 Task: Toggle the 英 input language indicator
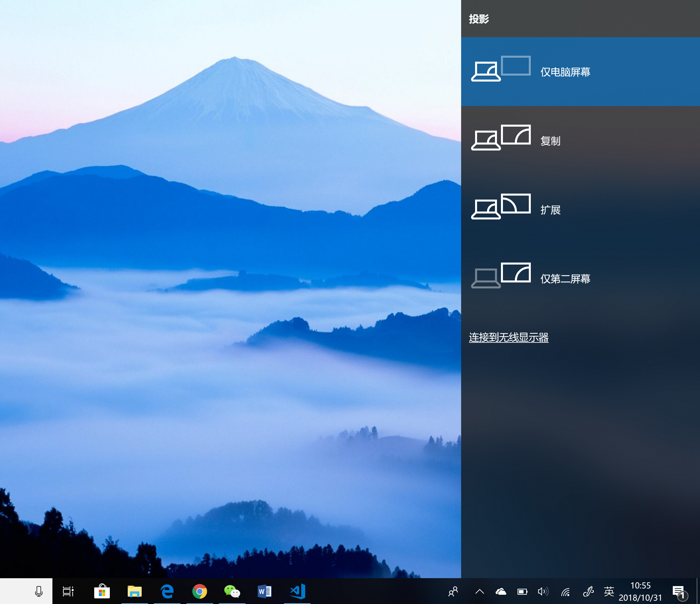tap(609, 591)
